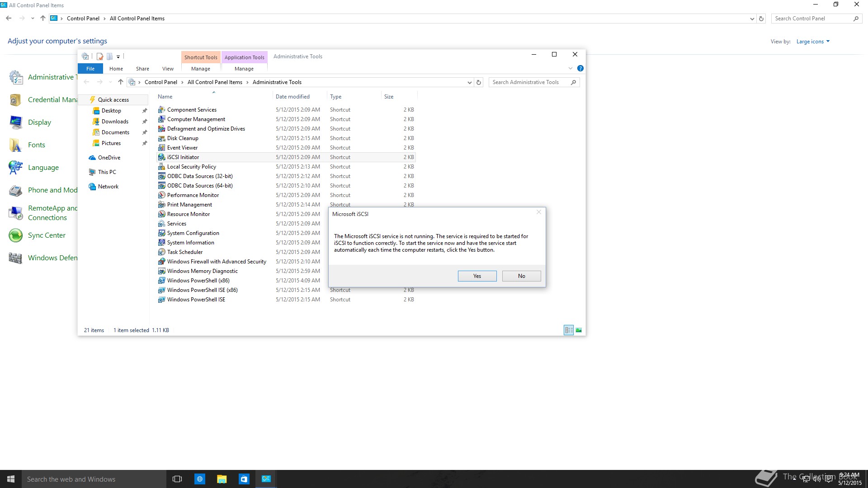Expand Control Panel breadcrumb chevron in Administrative Tools
This screenshot has width=868, height=488.
[182, 82]
